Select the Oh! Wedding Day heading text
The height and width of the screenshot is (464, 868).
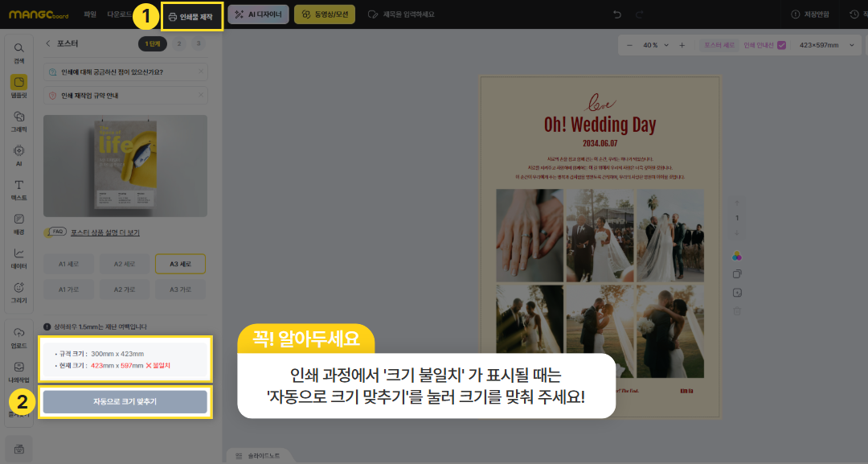600,125
